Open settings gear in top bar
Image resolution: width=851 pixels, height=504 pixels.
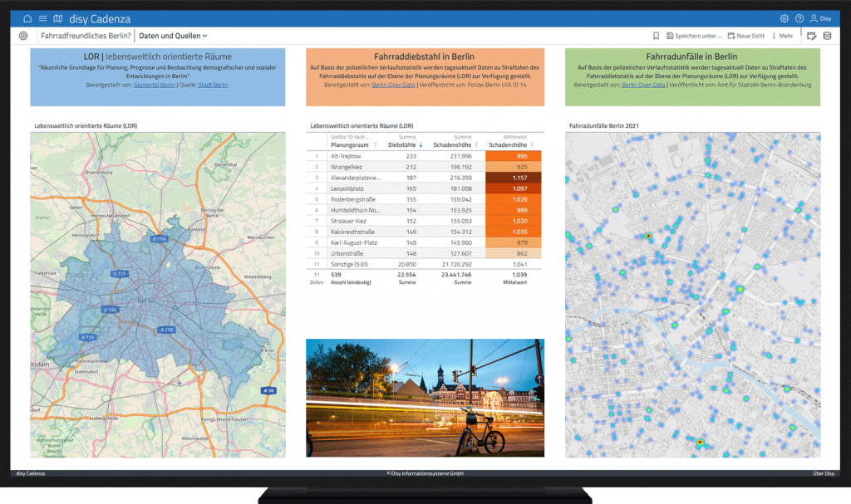point(785,18)
